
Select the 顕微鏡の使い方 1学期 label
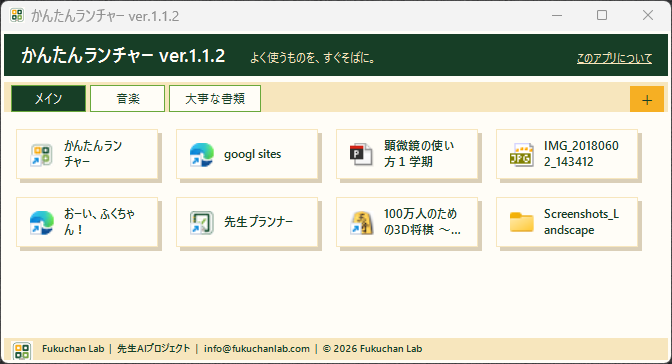pos(419,154)
